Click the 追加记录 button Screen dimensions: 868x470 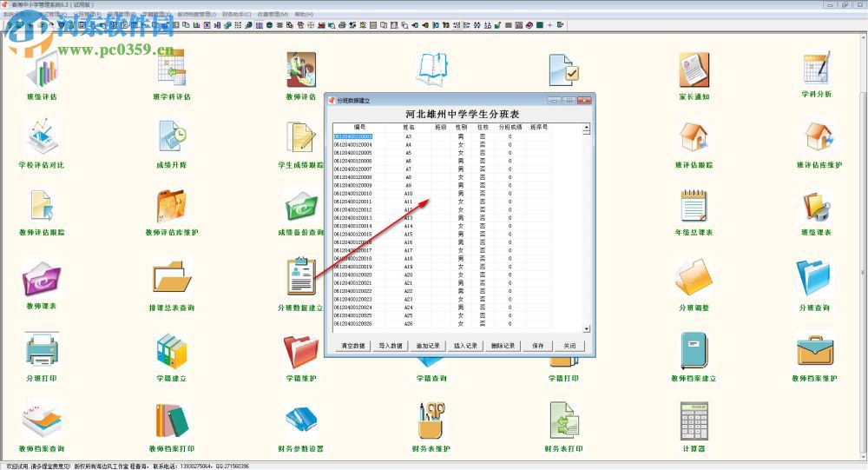pos(428,346)
